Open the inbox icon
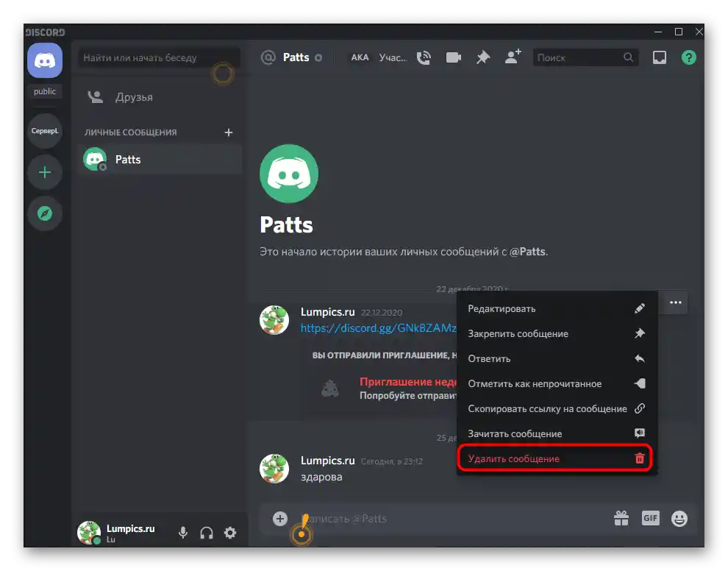728x571 pixels. pyautogui.click(x=660, y=57)
